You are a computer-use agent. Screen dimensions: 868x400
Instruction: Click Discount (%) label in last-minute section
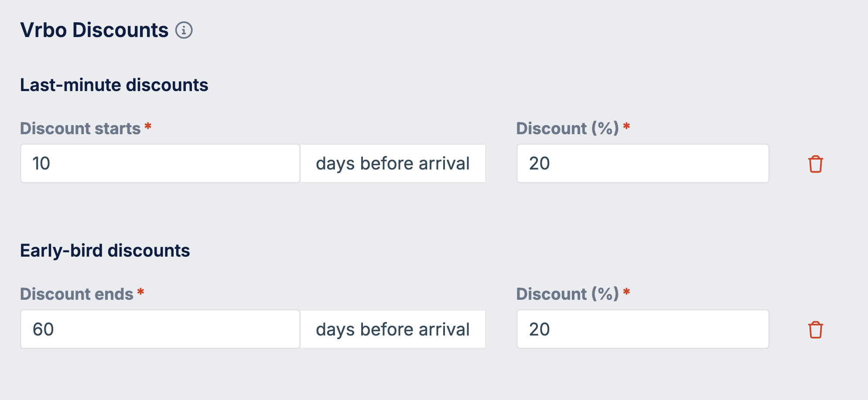567,129
